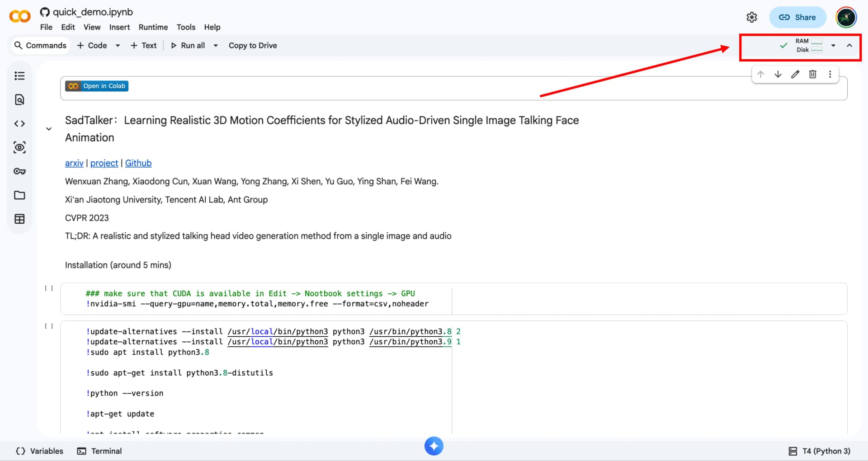Click the quick_demo.ipynb notebook title
Viewport: 868px width, 461px height.
pyautogui.click(x=93, y=12)
